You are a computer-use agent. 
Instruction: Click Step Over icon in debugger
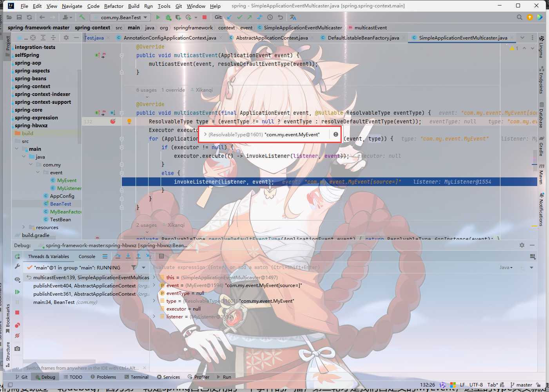click(118, 256)
